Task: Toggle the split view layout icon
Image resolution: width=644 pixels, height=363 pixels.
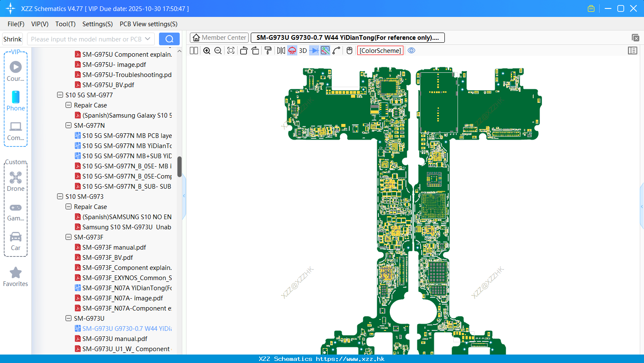Action: pyautogui.click(x=194, y=50)
